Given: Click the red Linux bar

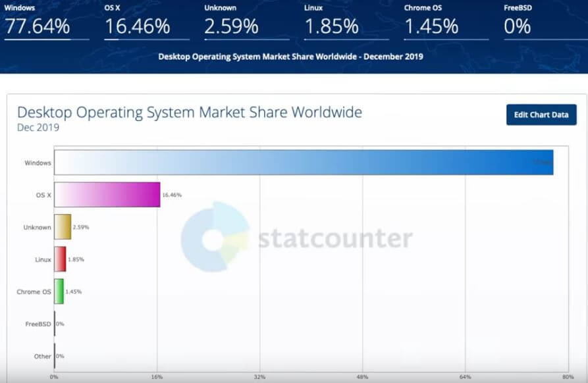Looking at the screenshot, I should pyautogui.click(x=60, y=259).
